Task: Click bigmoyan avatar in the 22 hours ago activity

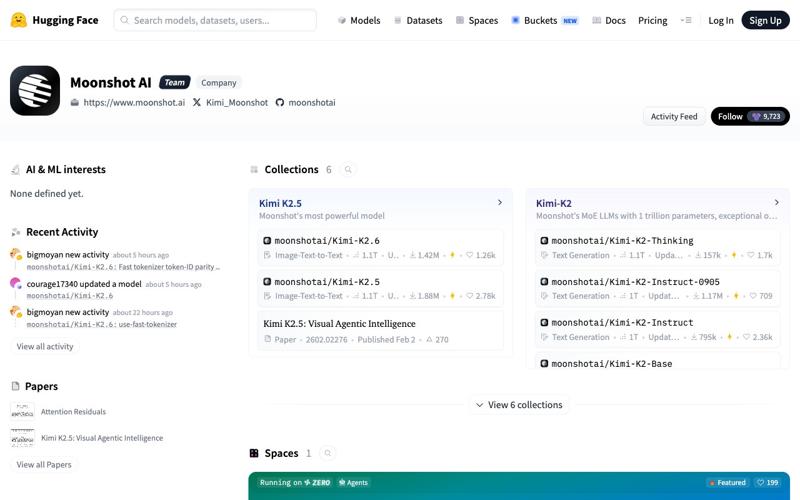Action: [x=16, y=312]
